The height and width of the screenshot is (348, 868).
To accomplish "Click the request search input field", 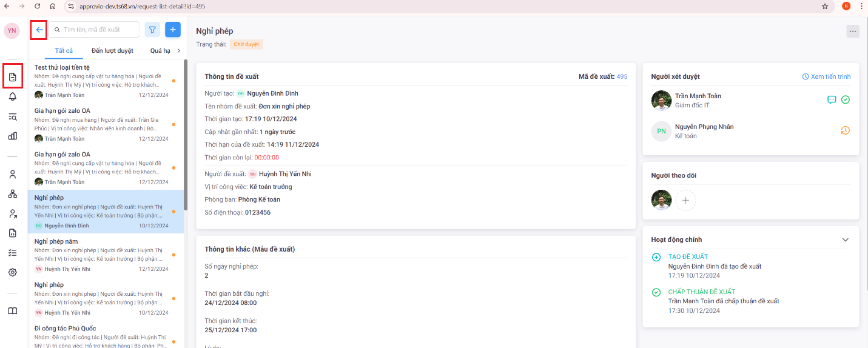I will click(x=97, y=30).
